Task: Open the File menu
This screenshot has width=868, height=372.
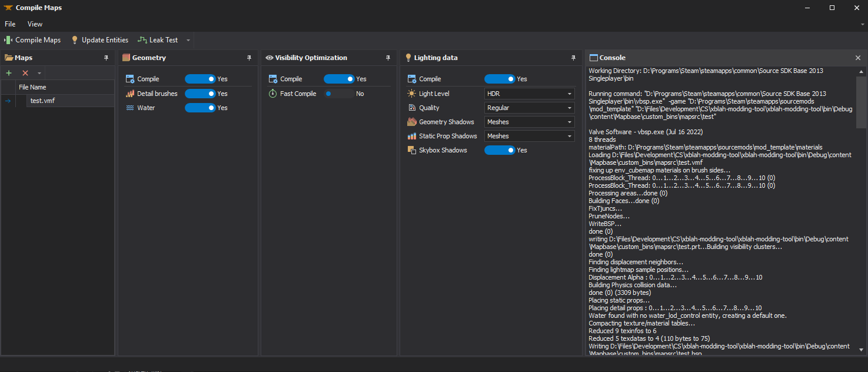Action: (9, 24)
